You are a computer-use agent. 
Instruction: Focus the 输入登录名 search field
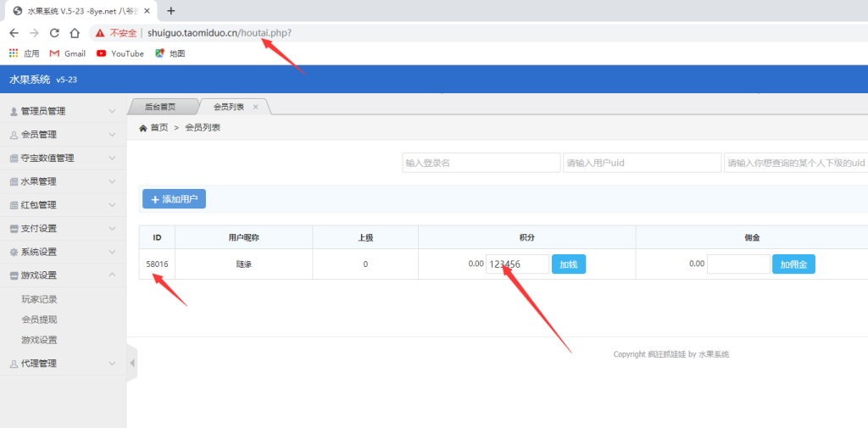[x=481, y=163]
